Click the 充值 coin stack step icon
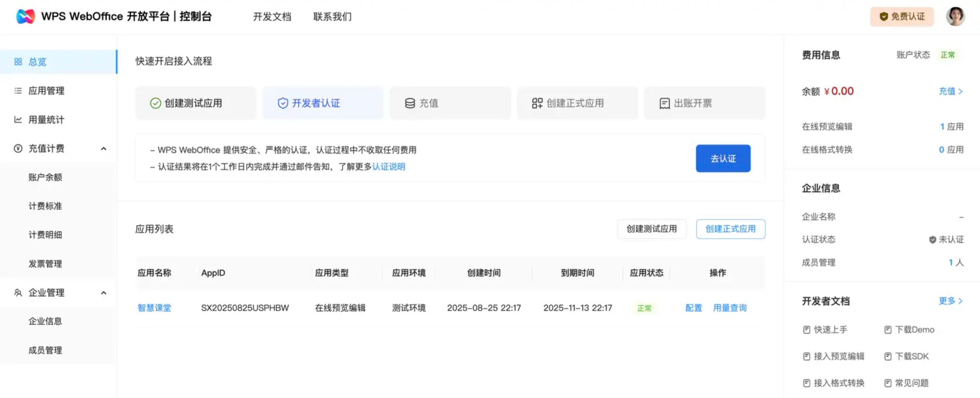The height and width of the screenshot is (398, 980). pyautogui.click(x=410, y=103)
